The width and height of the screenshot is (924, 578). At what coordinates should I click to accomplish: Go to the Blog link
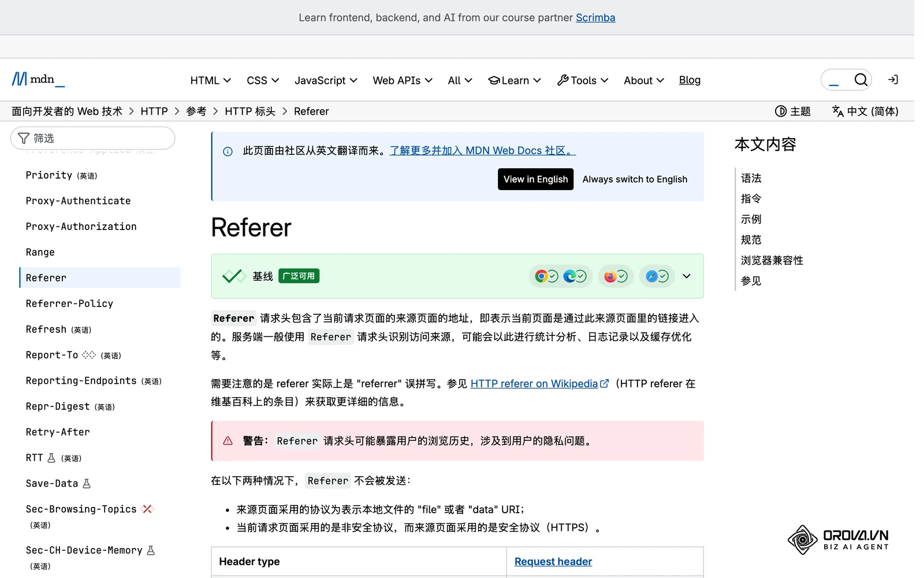pyautogui.click(x=690, y=80)
